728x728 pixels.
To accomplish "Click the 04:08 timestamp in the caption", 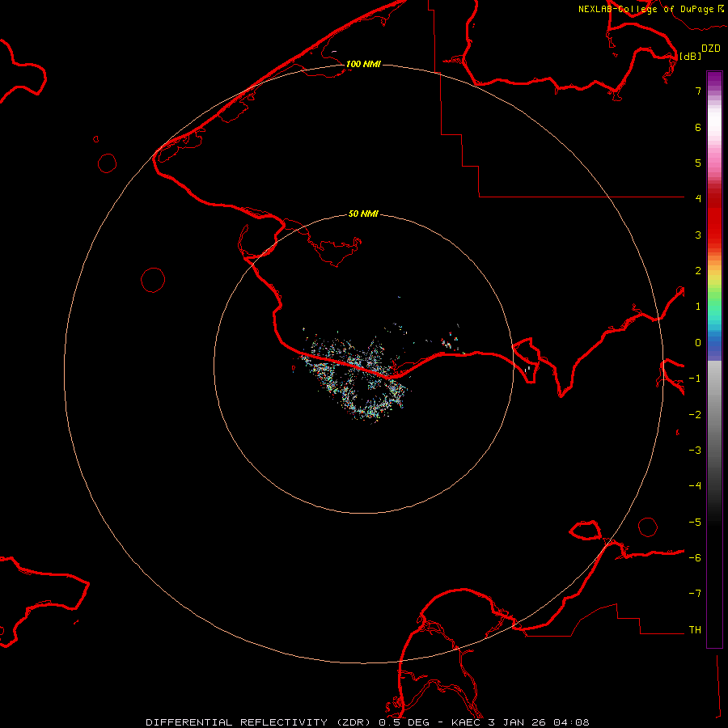I will pos(573,722).
